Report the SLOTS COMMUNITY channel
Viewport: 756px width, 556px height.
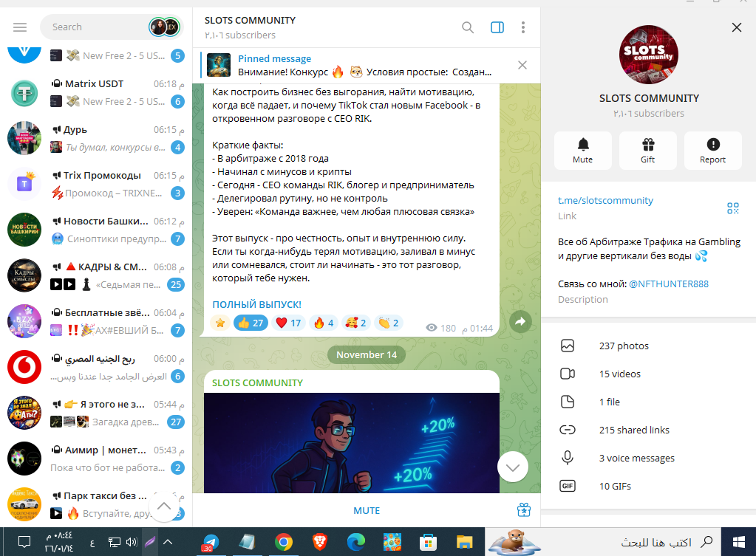point(712,151)
